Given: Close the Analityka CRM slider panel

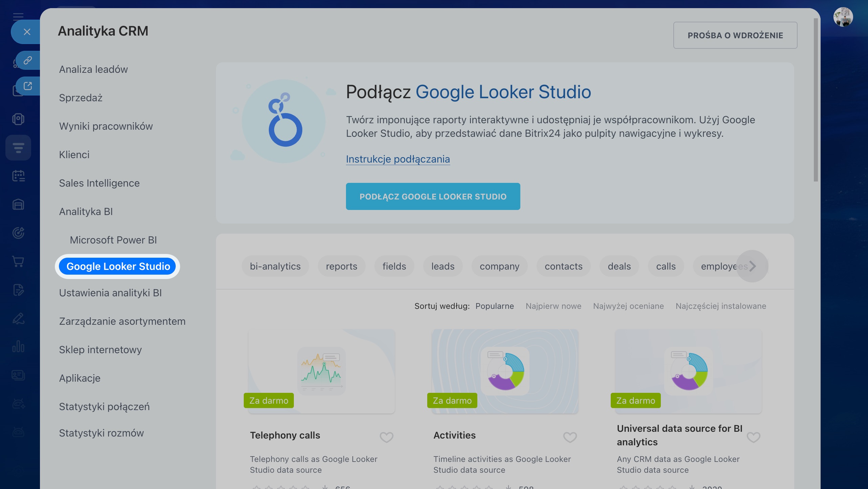Looking at the screenshot, I should click(x=27, y=32).
